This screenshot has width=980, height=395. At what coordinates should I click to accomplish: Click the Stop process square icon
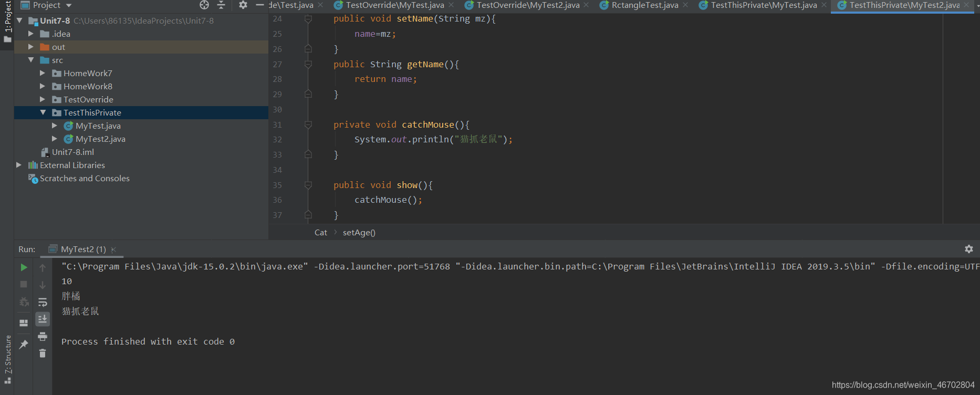coord(24,284)
